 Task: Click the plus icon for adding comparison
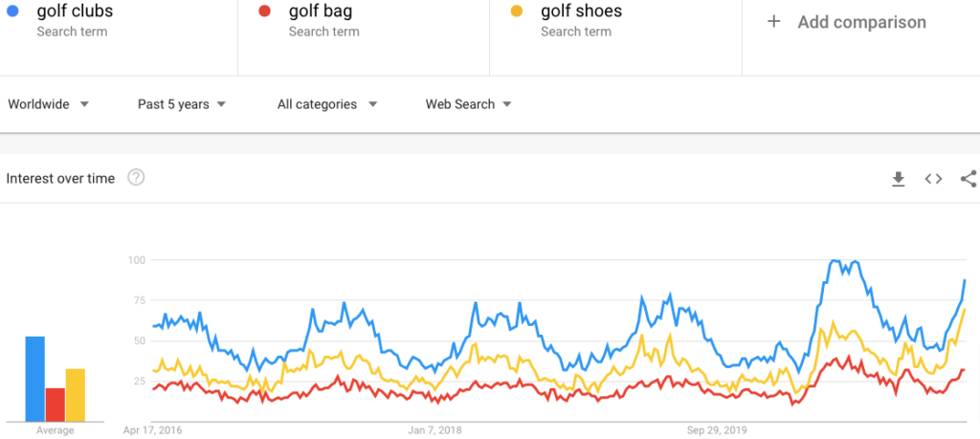pos(773,22)
